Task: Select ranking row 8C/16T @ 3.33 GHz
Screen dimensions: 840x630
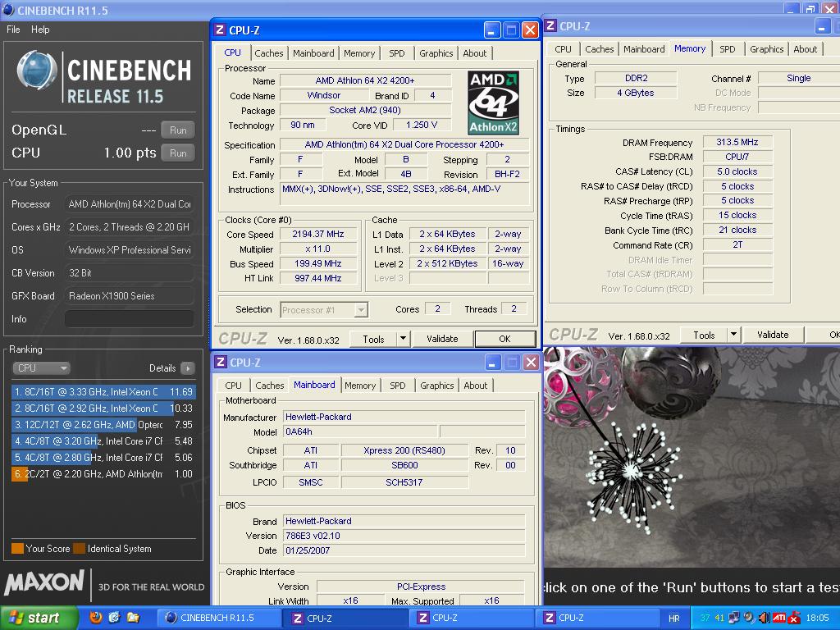Action: click(x=103, y=392)
